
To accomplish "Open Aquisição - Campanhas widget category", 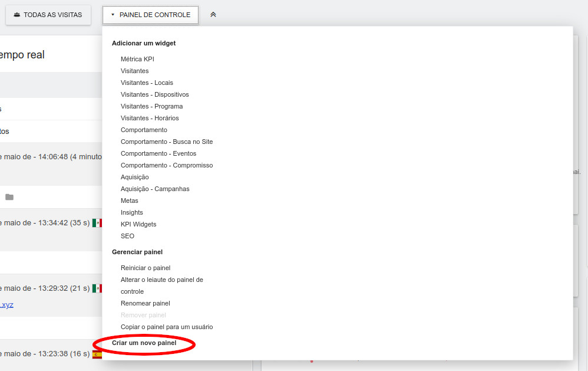I will click(155, 189).
